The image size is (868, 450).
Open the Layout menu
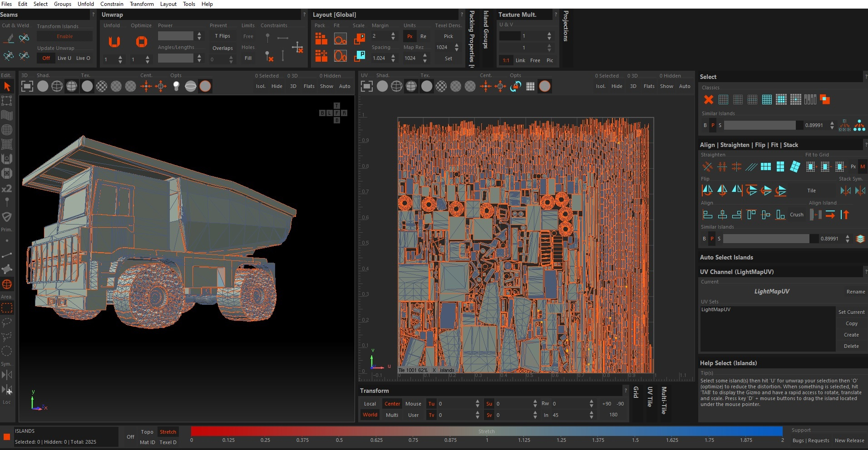(168, 4)
